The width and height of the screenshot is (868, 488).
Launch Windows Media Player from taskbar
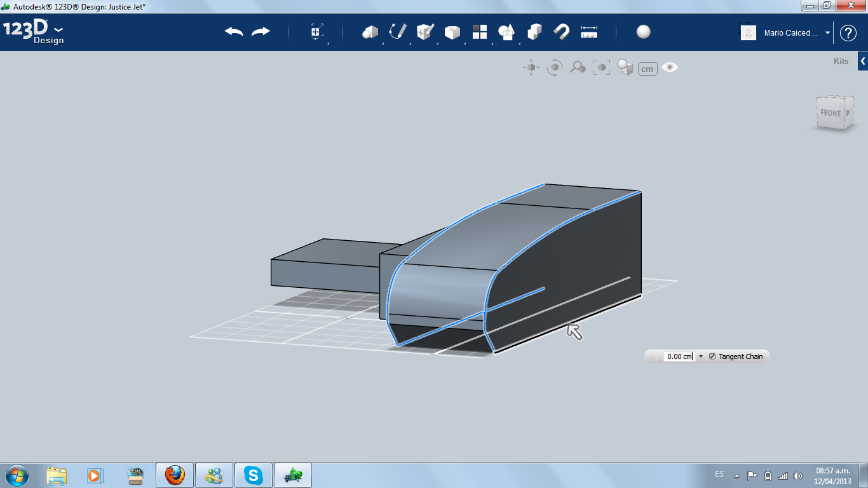pos(95,475)
